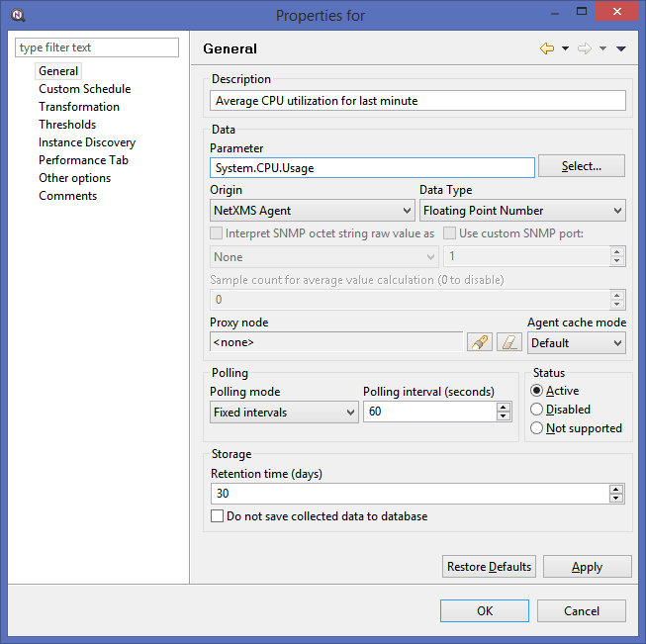Switch to the Transformation page

(79, 107)
